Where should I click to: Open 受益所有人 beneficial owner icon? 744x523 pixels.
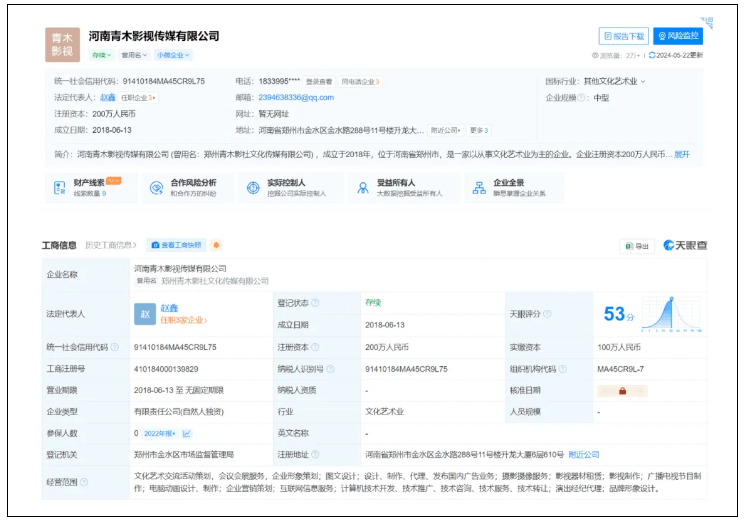pyautogui.click(x=362, y=187)
